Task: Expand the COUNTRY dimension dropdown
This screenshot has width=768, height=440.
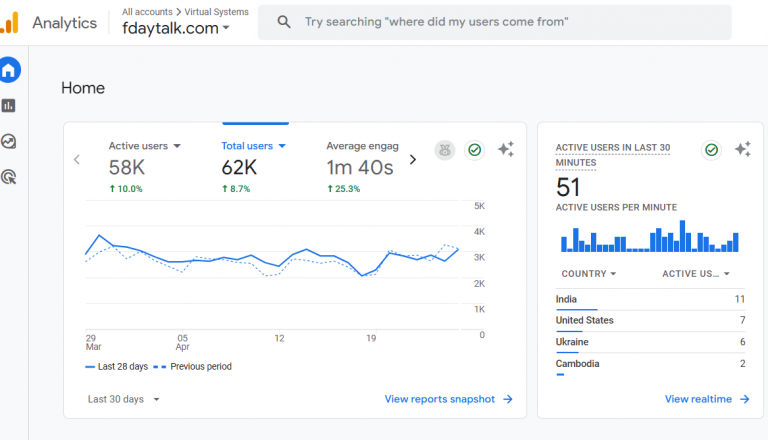Action: 589,274
